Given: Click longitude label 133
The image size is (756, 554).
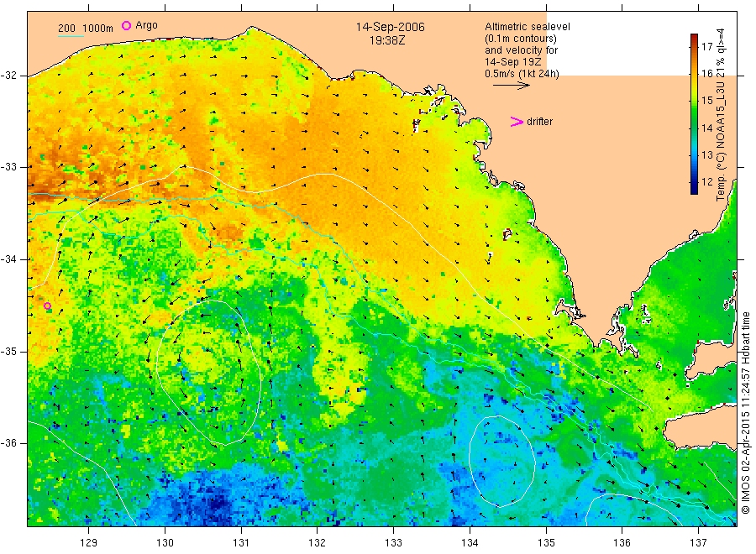Looking at the screenshot, I should pyautogui.click(x=393, y=543).
